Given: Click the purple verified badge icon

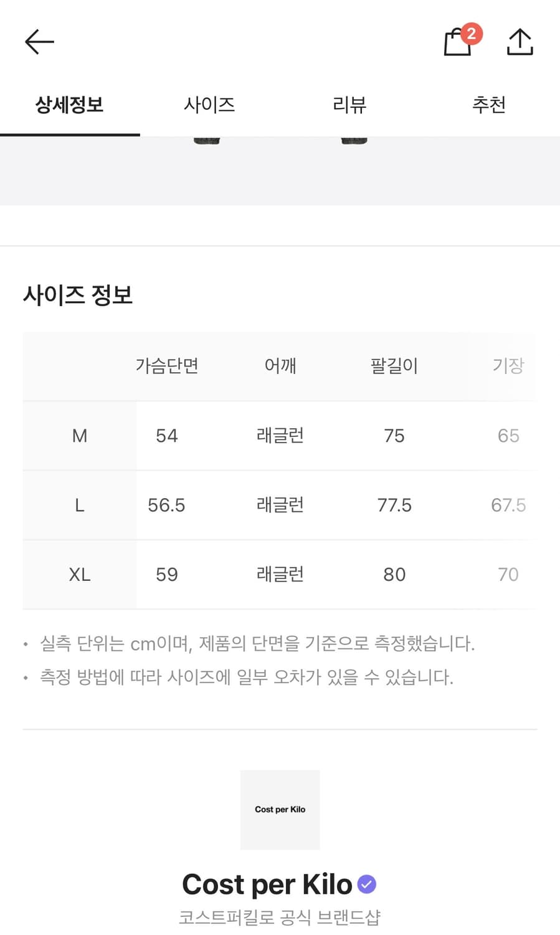Looking at the screenshot, I should pyautogui.click(x=367, y=884).
